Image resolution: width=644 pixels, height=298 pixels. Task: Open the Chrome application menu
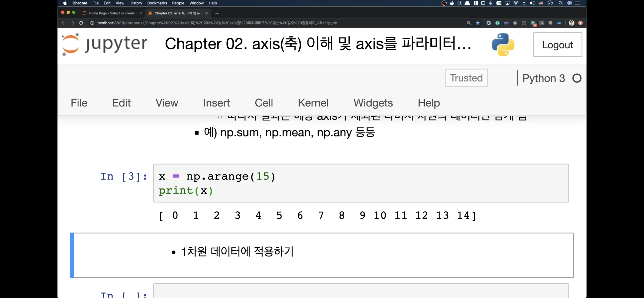click(x=80, y=3)
